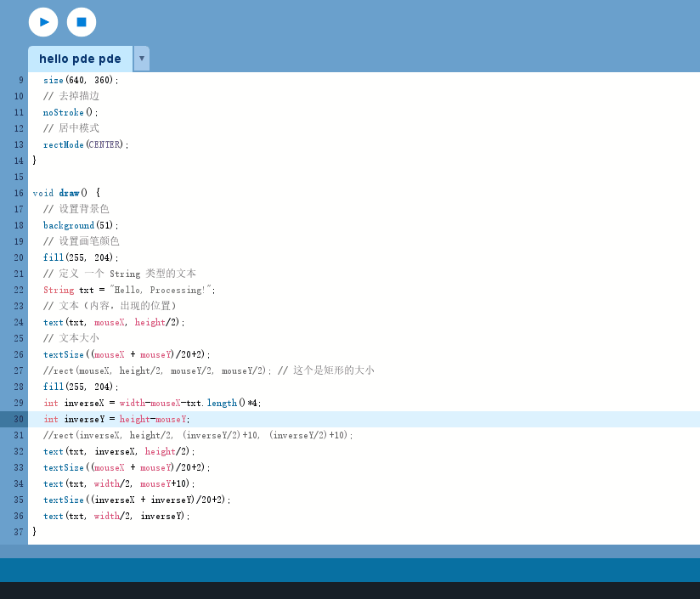Image resolution: width=700 pixels, height=599 pixels.
Task: Click line number 16 in the gutter
Action: click(x=18, y=193)
